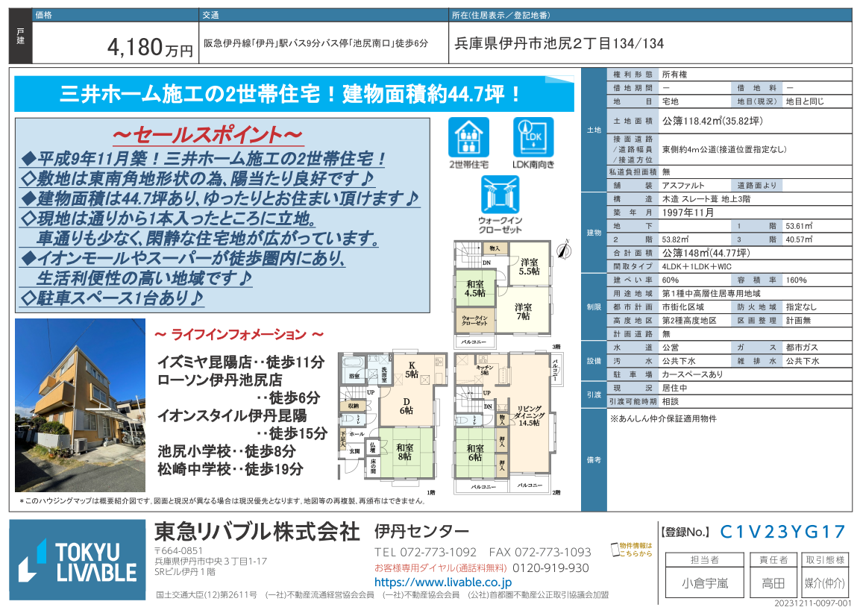Click the 1階 floor plan drawing
This screenshot has height=616, width=860.
(x=386, y=420)
